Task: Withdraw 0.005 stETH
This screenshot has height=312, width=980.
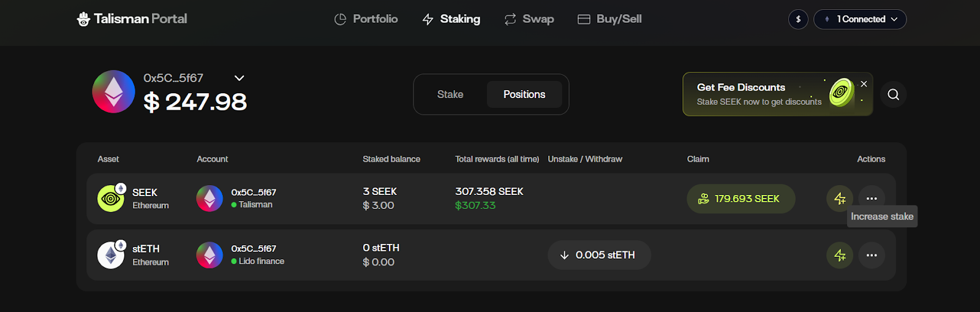Action: coord(598,255)
